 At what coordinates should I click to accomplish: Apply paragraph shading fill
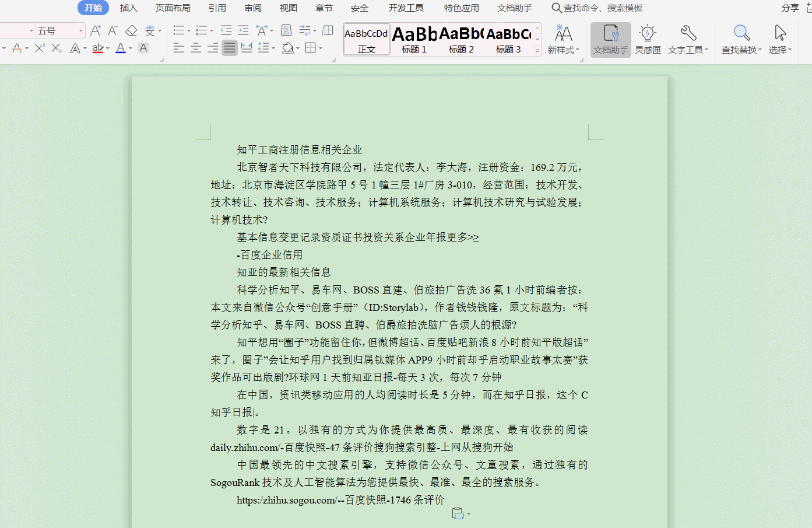(287, 48)
